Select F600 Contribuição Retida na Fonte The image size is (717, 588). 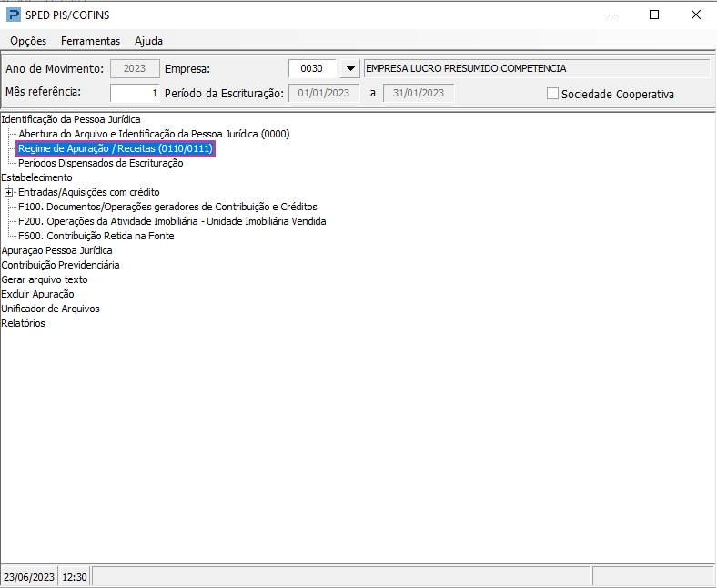[x=96, y=236]
